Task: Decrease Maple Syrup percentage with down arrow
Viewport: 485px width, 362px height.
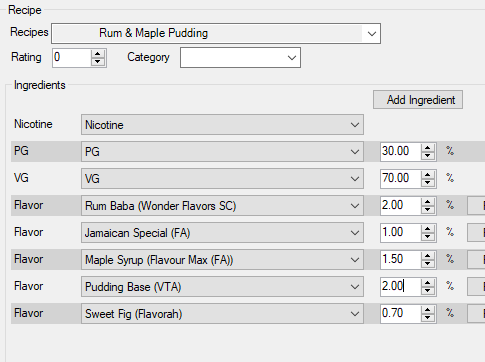Action: [428, 263]
